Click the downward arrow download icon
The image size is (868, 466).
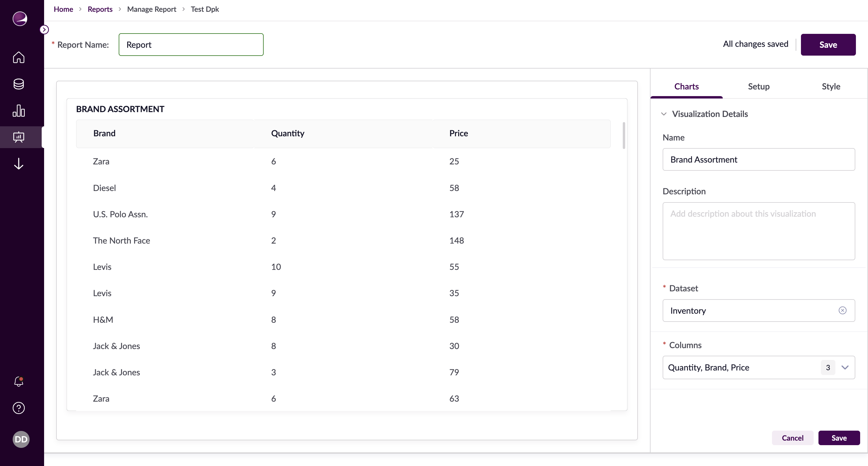pyautogui.click(x=19, y=163)
